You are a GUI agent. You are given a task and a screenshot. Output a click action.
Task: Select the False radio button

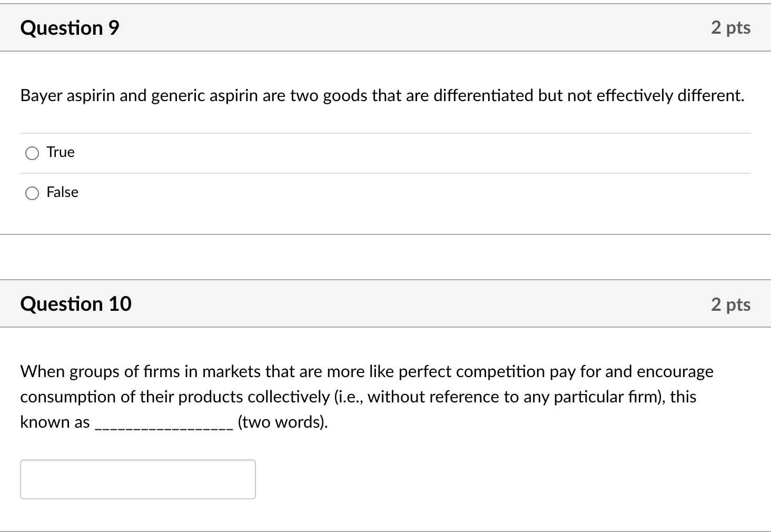pyautogui.click(x=32, y=193)
